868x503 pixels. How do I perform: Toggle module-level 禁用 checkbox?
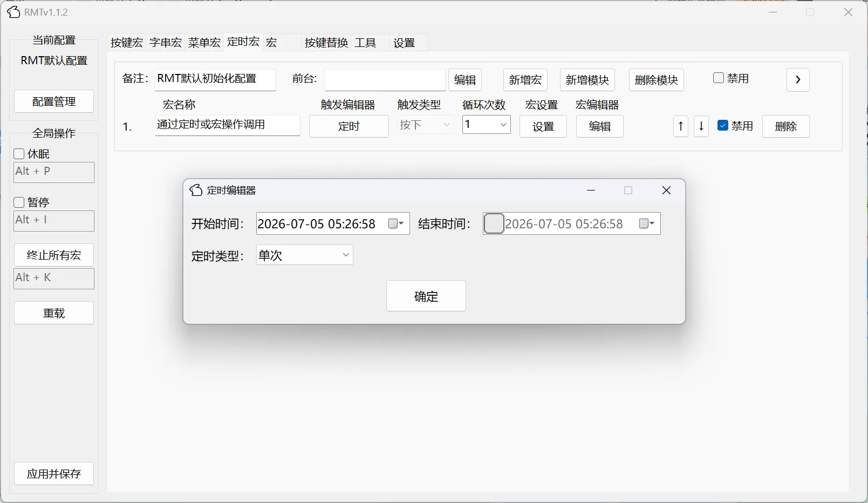pos(719,78)
